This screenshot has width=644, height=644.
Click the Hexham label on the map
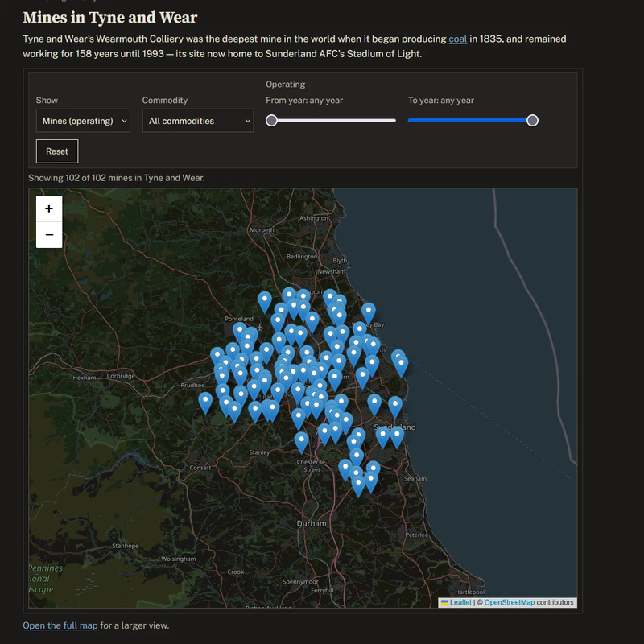tap(85, 378)
